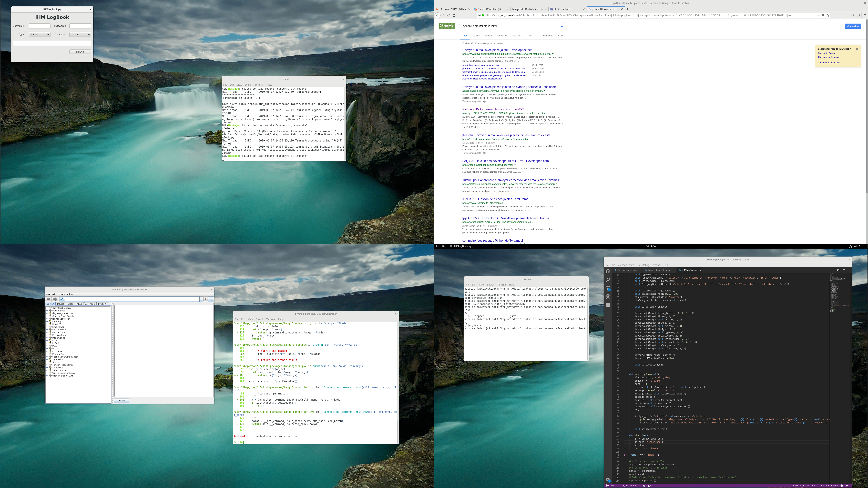
Task: Switch to the Device tab in Jive
Action: click(x=61, y=304)
